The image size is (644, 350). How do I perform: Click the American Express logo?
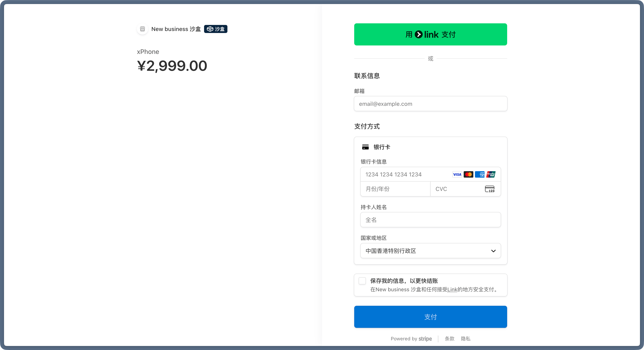[480, 174]
